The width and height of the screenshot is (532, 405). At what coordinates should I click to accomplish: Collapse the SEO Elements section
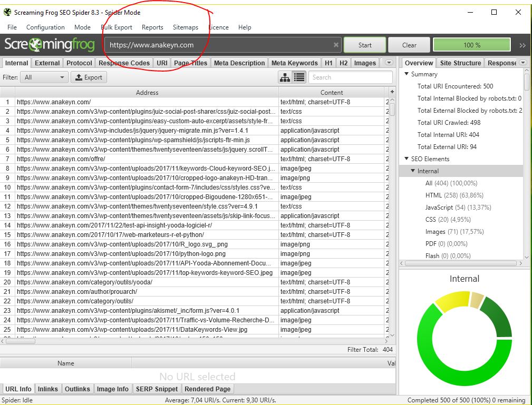pyautogui.click(x=407, y=159)
